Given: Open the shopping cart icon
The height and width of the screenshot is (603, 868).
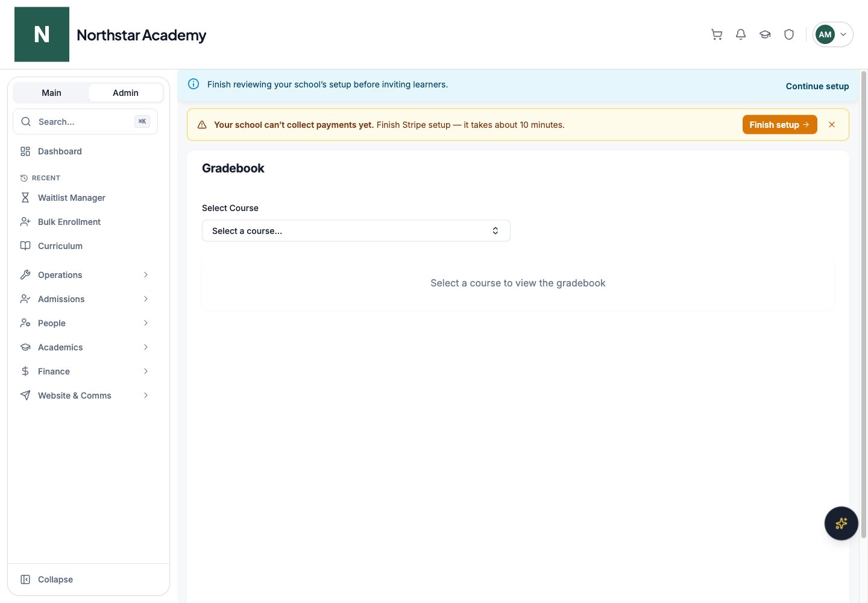Looking at the screenshot, I should tap(717, 34).
